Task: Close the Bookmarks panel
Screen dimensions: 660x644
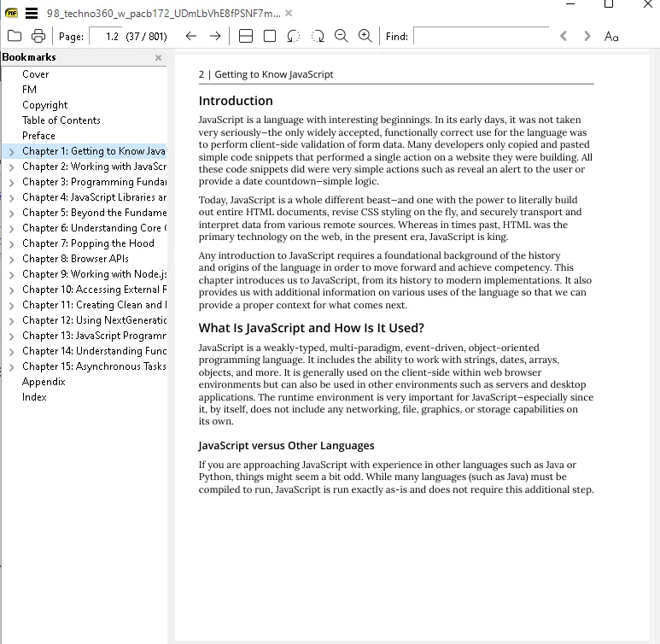Action: tap(158, 57)
